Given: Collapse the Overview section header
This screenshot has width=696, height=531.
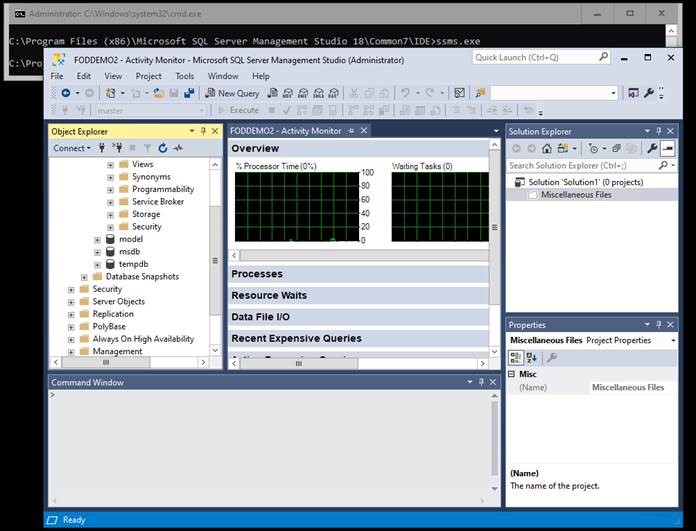Looking at the screenshot, I should tap(358, 148).
